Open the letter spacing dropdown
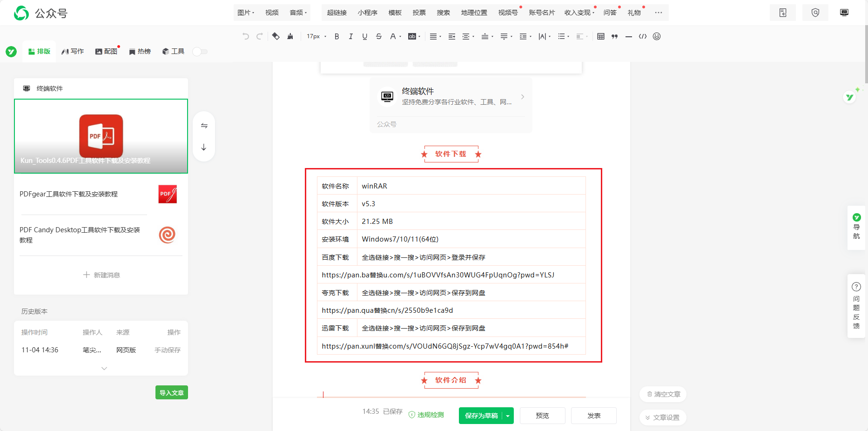This screenshot has width=868, height=431. click(x=545, y=36)
